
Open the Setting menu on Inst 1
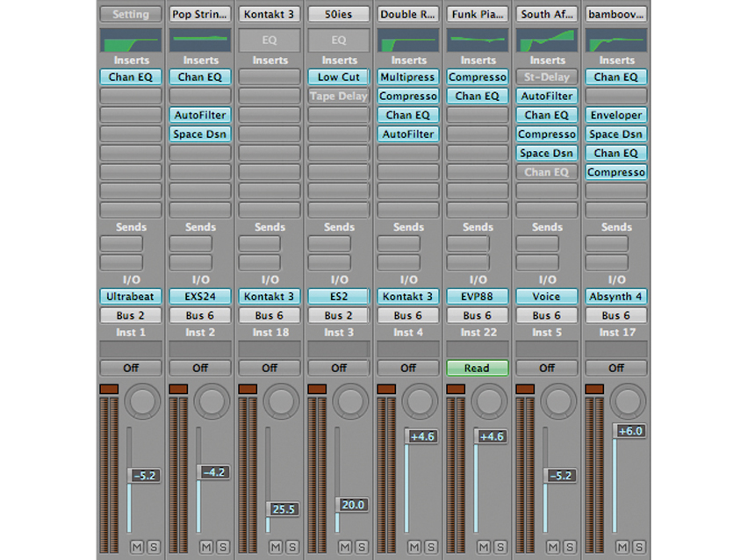pyautogui.click(x=131, y=14)
